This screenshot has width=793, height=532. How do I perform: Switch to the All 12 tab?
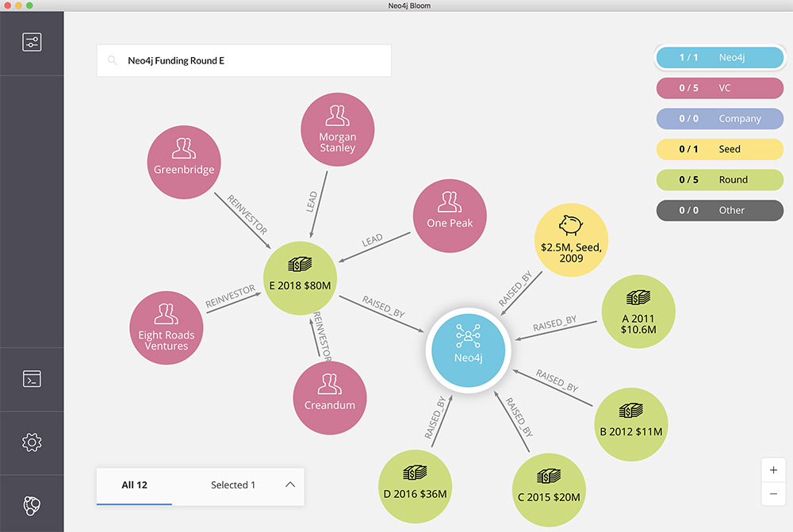click(x=134, y=485)
